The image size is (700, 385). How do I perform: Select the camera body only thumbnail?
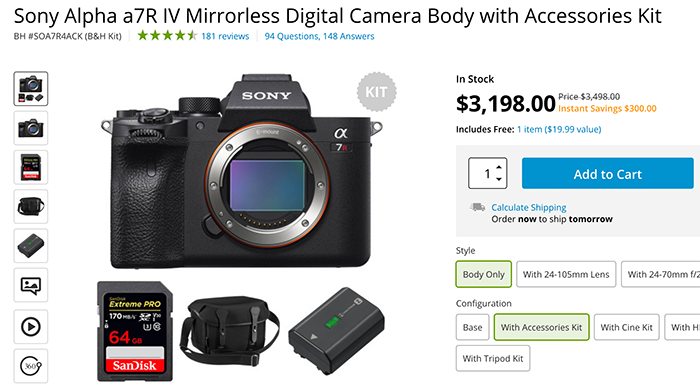[x=31, y=128]
